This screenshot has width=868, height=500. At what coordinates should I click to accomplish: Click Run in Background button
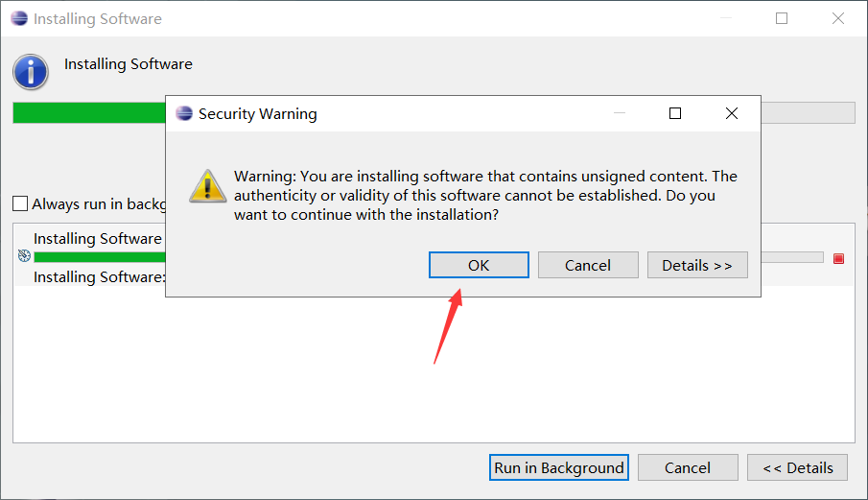click(x=559, y=468)
